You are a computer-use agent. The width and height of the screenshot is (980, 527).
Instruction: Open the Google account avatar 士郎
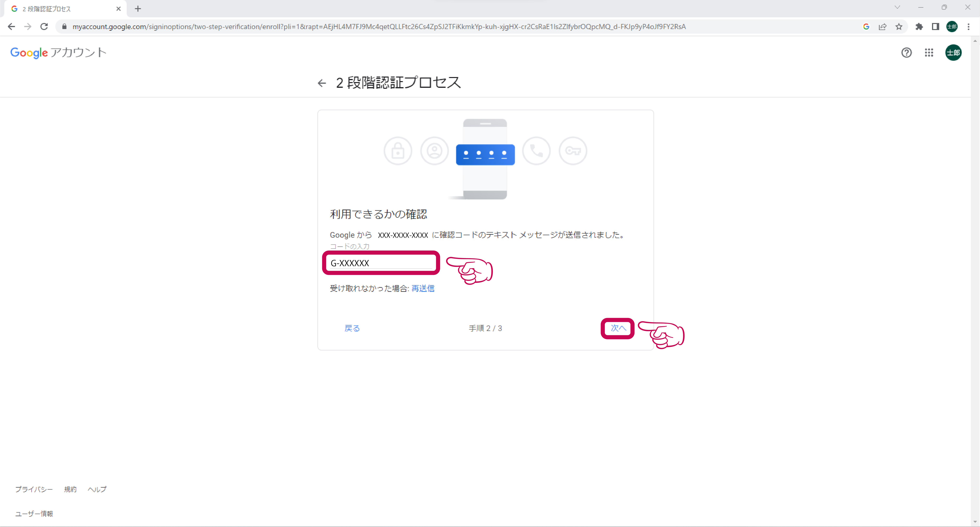tap(953, 53)
